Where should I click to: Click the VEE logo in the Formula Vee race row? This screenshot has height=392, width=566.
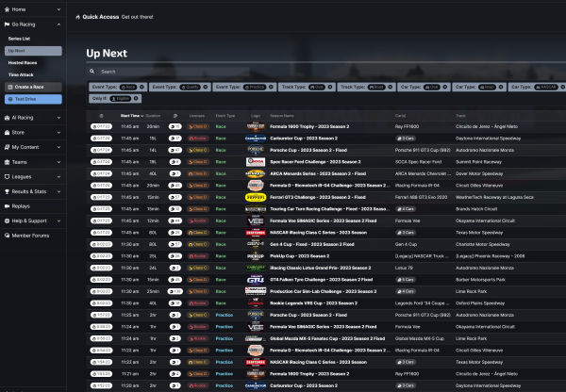coord(256,220)
